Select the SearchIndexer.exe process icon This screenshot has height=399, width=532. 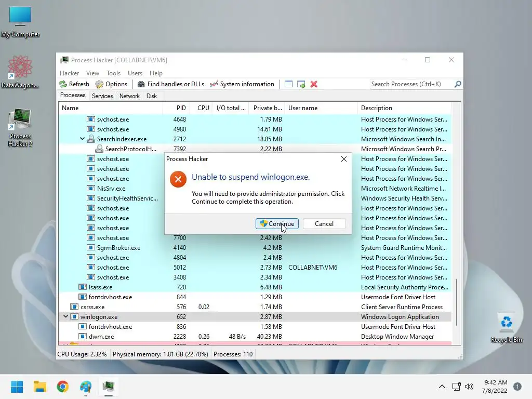(x=90, y=139)
